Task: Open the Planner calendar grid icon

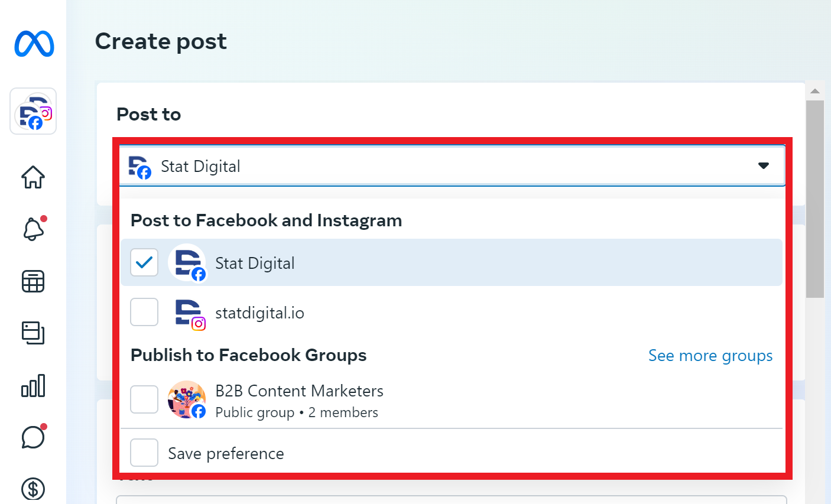Action: [33, 281]
